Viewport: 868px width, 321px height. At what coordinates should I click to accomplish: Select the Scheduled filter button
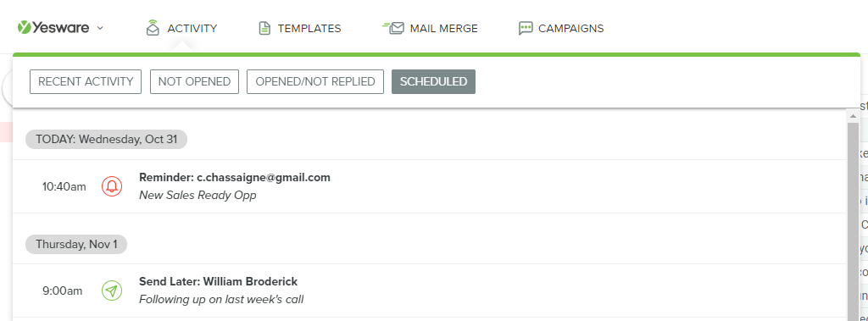(433, 82)
